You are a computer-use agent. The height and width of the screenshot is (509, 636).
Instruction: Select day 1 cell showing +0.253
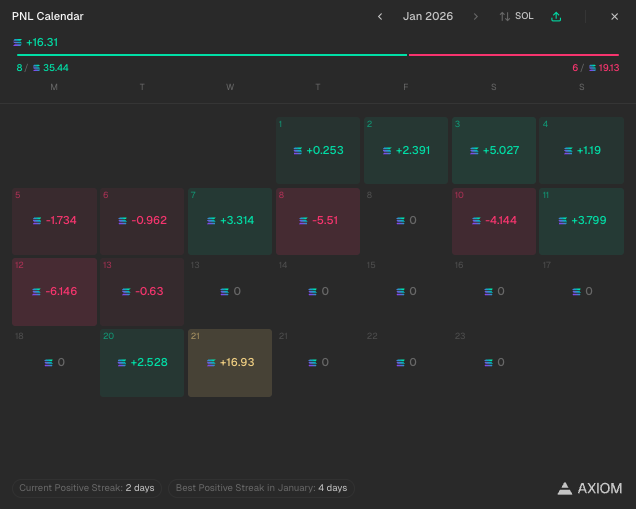point(318,150)
